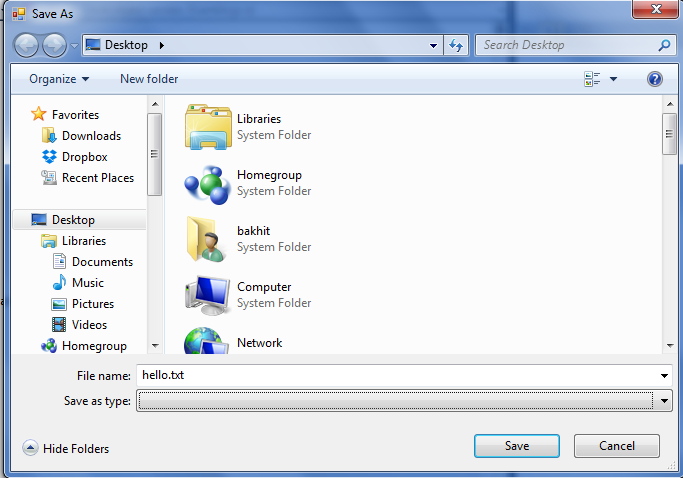Select the bakhit user folder icon
The image size is (683, 478).
(206, 239)
